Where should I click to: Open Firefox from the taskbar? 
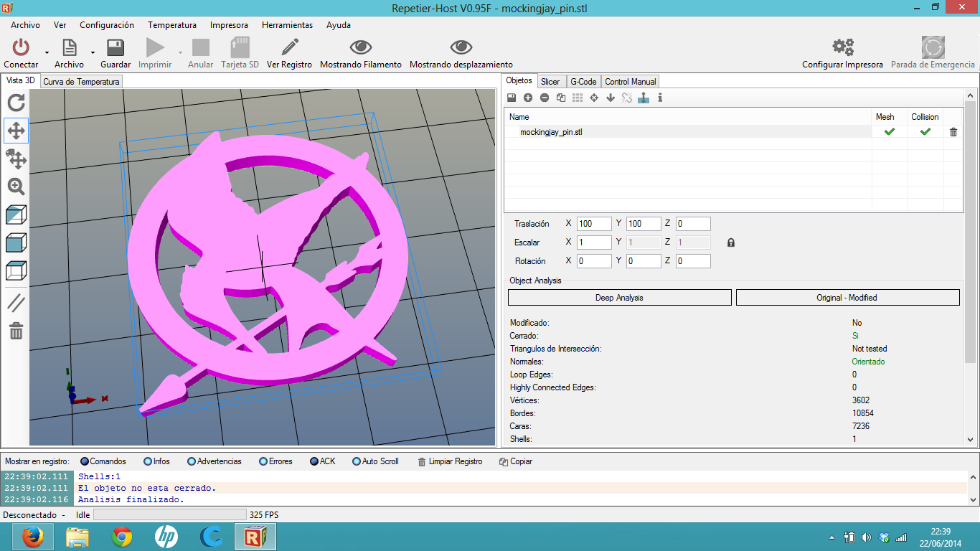32,537
